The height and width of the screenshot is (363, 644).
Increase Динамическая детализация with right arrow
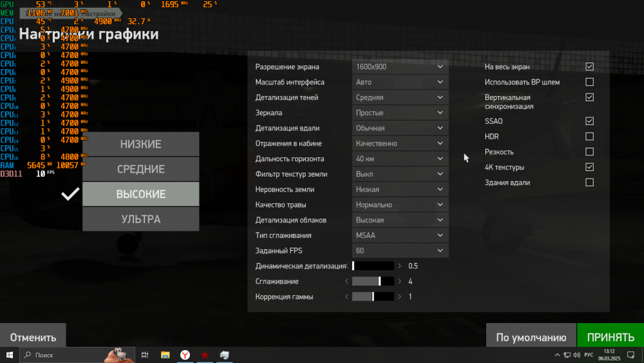[x=399, y=266]
